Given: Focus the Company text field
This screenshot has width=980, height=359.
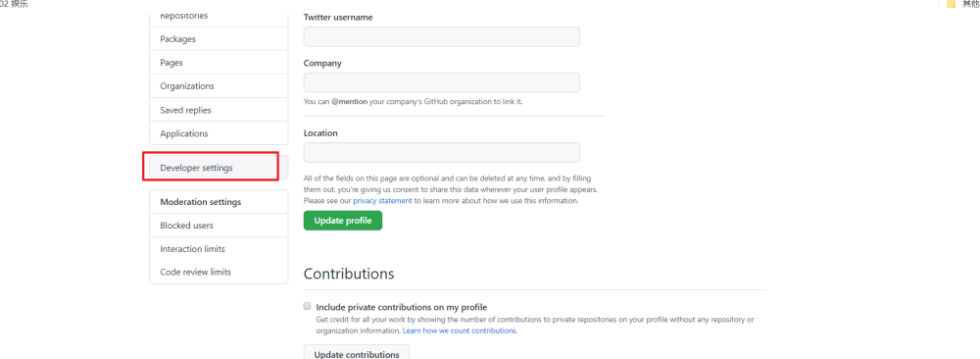Looking at the screenshot, I should coord(442,82).
